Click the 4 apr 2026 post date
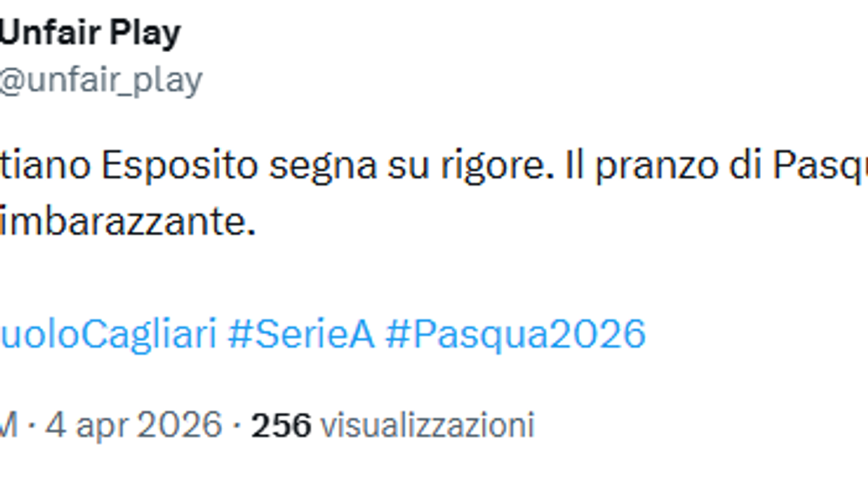 point(134,424)
